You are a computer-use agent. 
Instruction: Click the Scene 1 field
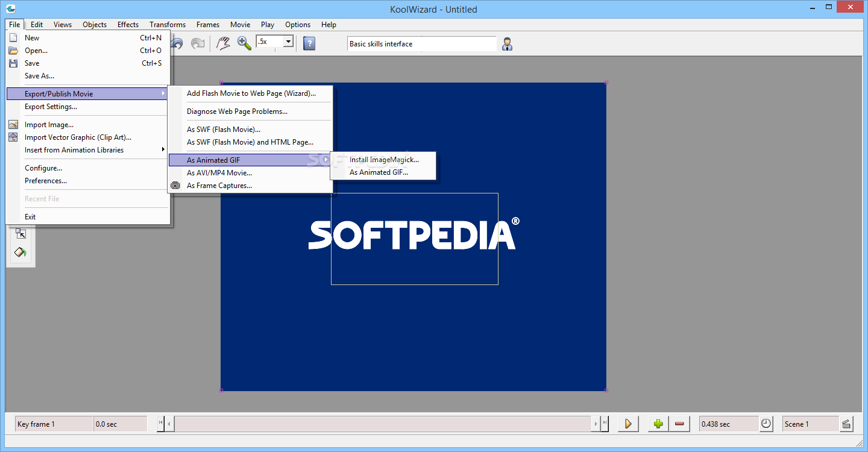[810, 424]
